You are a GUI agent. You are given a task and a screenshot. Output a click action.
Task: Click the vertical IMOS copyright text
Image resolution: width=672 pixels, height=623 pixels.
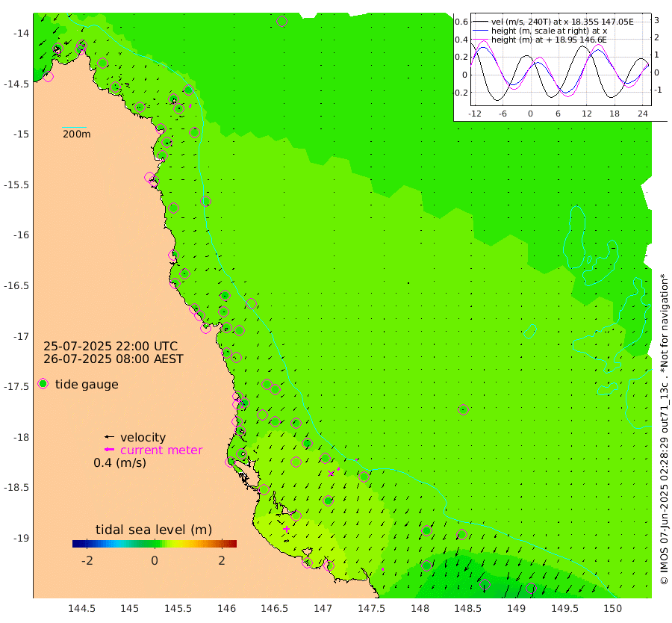coord(664,429)
